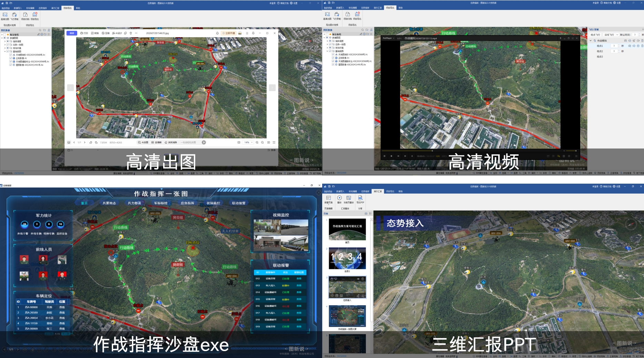
Task: Collapse the 作战模拟 group in the flight panel
Action: point(591,41)
